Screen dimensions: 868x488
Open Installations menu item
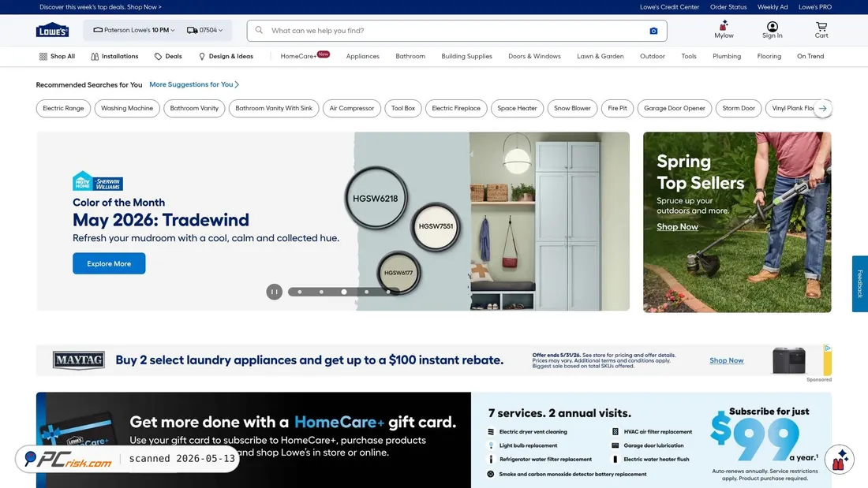click(x=114, y=57)
